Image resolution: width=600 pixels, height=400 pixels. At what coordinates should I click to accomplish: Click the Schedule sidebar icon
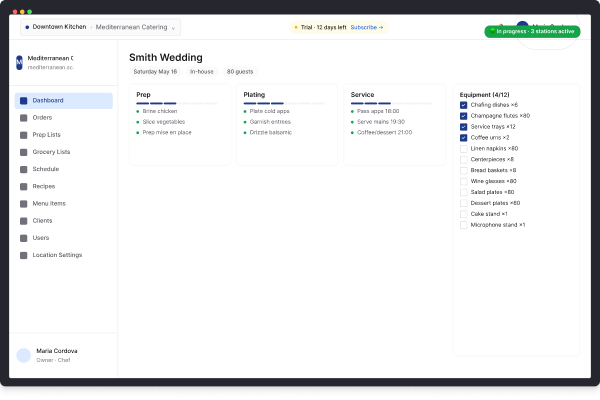pyautogui.click(x=24, y=170)
